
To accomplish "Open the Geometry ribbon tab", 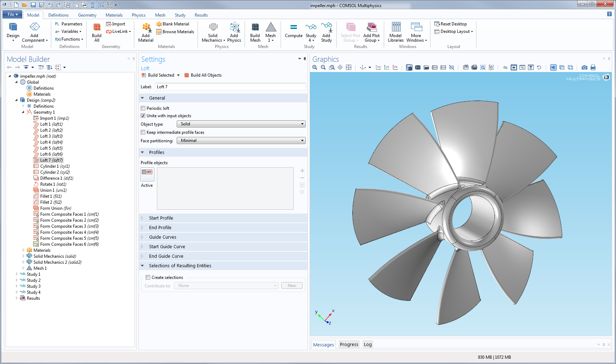I will click(87, 15).
